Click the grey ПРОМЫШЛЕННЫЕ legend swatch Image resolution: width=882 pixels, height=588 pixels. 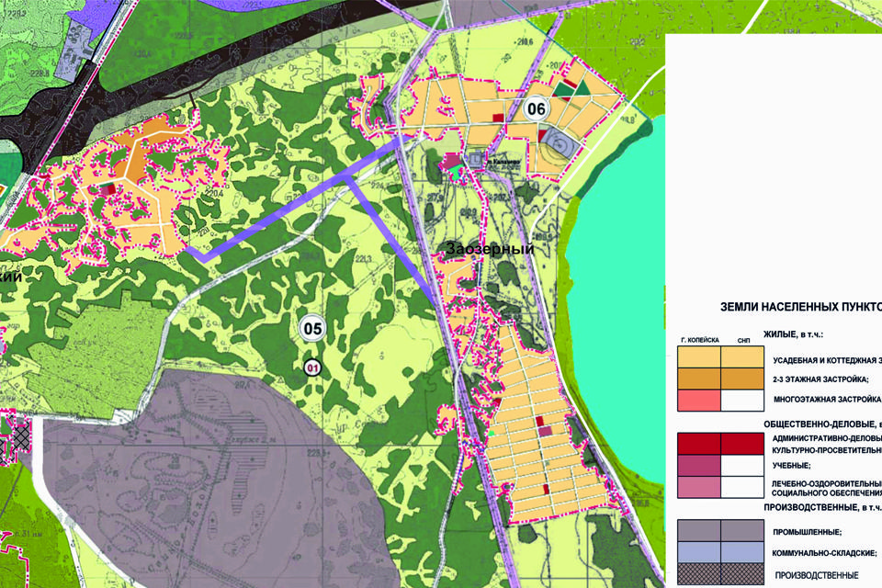tap(698, 530)
